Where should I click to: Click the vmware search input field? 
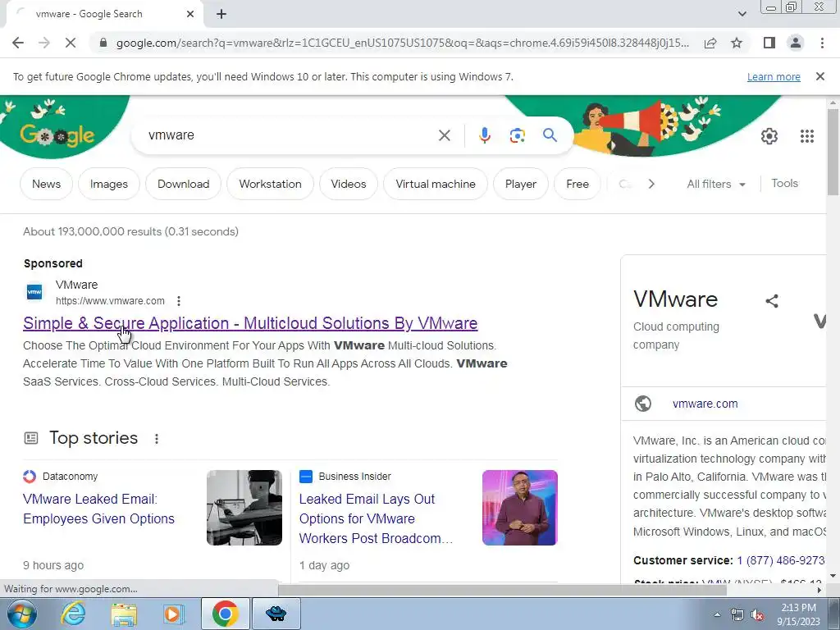290,135
